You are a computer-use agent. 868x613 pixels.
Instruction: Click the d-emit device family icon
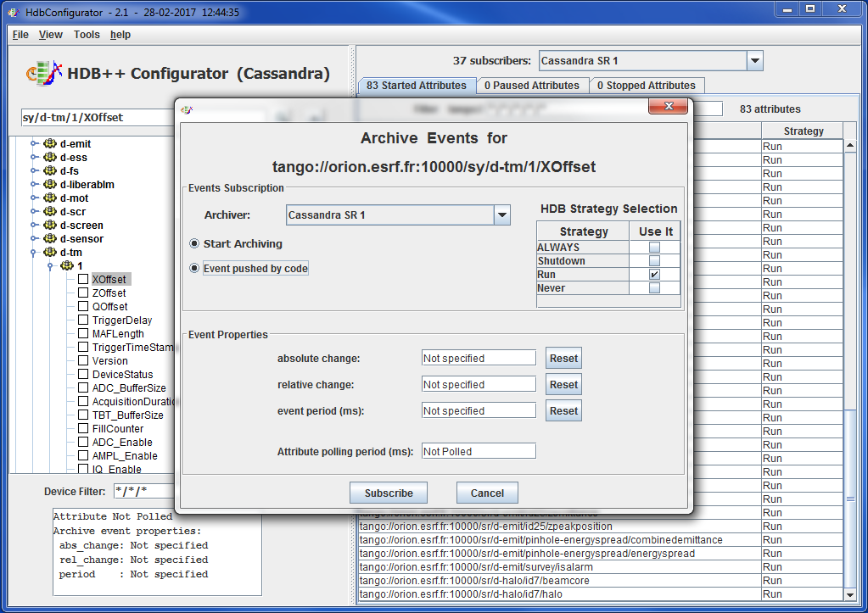pyautogui.click(x=49, y=144)
